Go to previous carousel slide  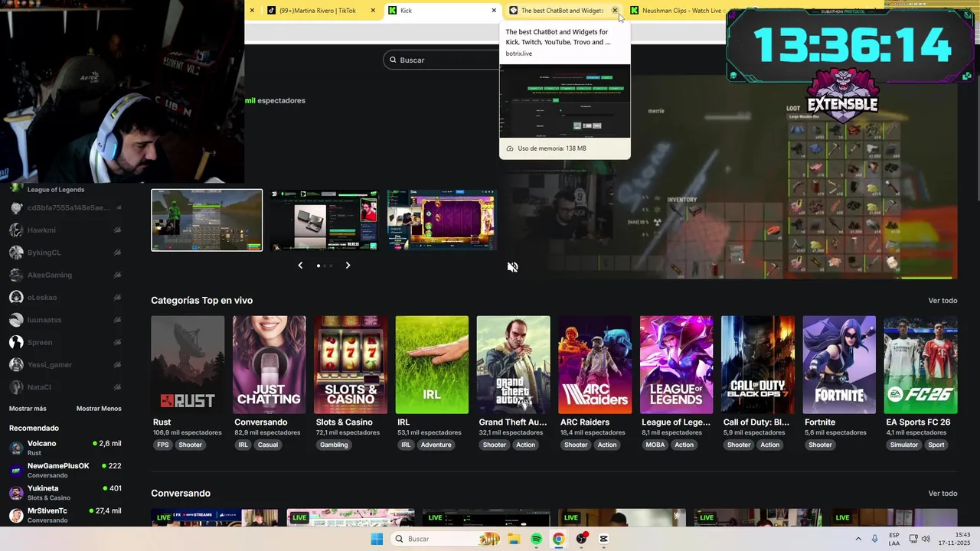(x=300, y=266)
